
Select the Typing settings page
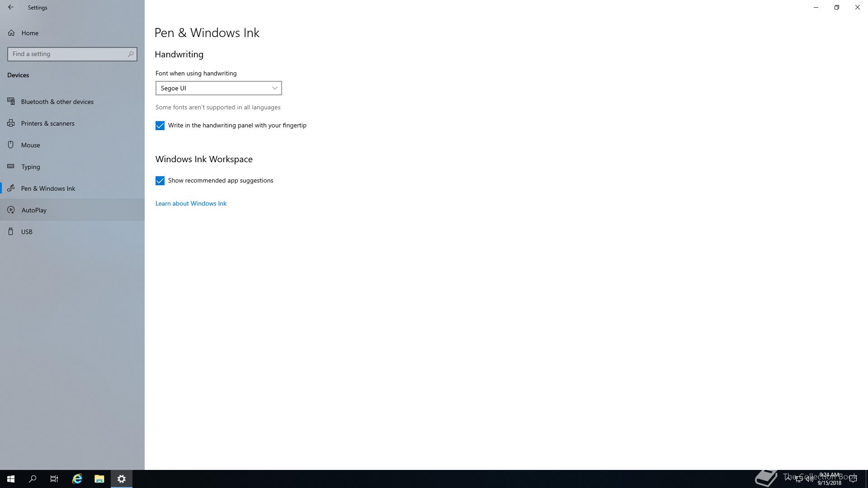[72, 167]
